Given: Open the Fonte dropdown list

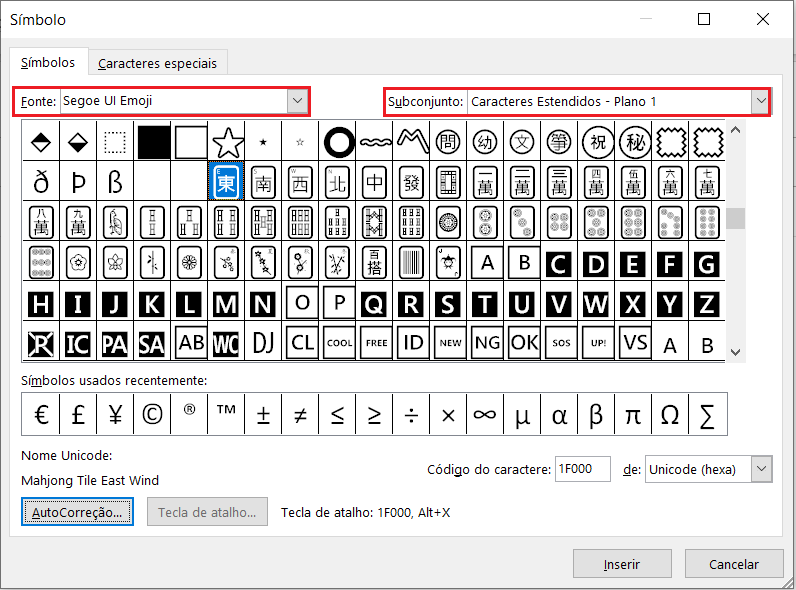Looking at the screenshot, I should click(x=297, y=101).
